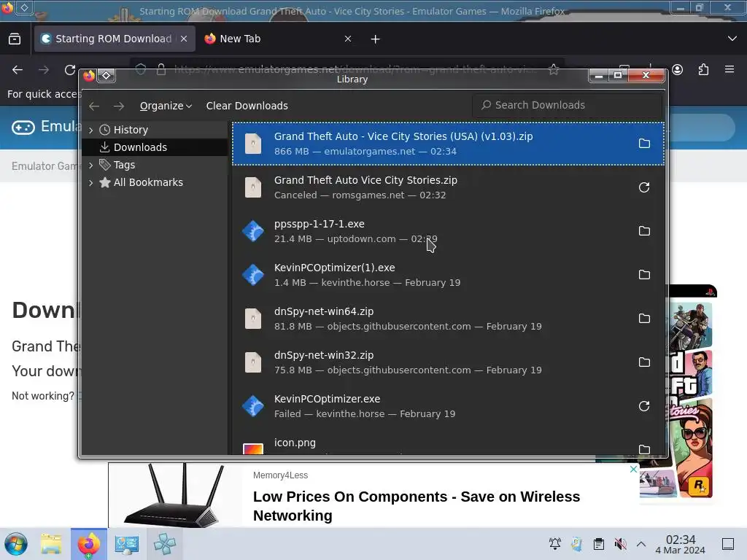Open PPSSPP emulator from taskbar
Image resolution: width=747 pixels, height=560 pixels.
click(x=165, y=544)
